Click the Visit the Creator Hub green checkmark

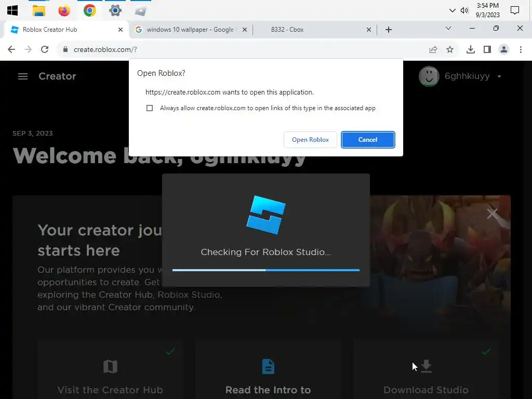170,351
